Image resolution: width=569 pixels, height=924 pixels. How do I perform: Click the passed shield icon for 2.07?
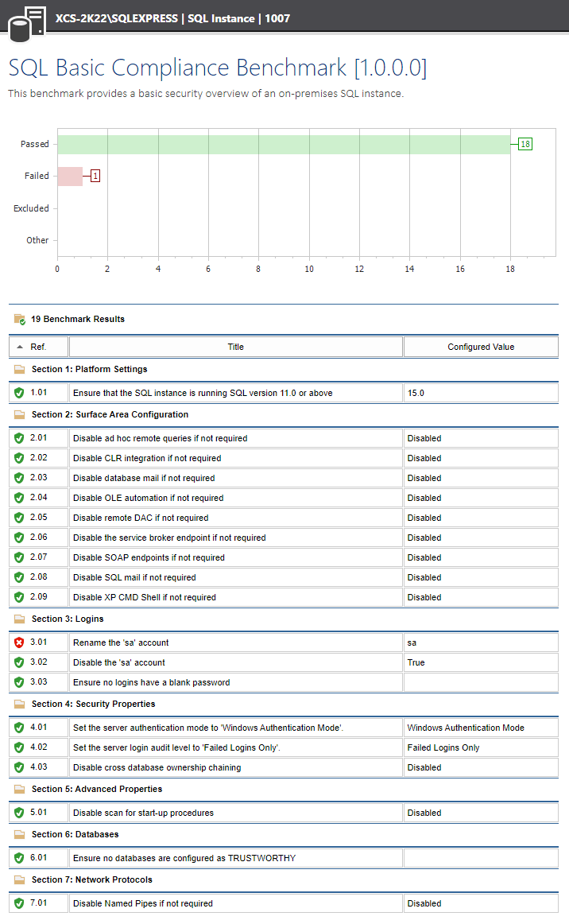(x=19, y=557)
